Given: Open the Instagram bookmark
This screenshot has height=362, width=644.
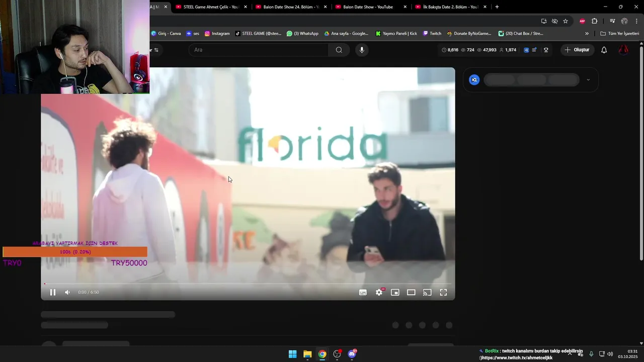Looking at the screenshot, I should pos(217,34).
